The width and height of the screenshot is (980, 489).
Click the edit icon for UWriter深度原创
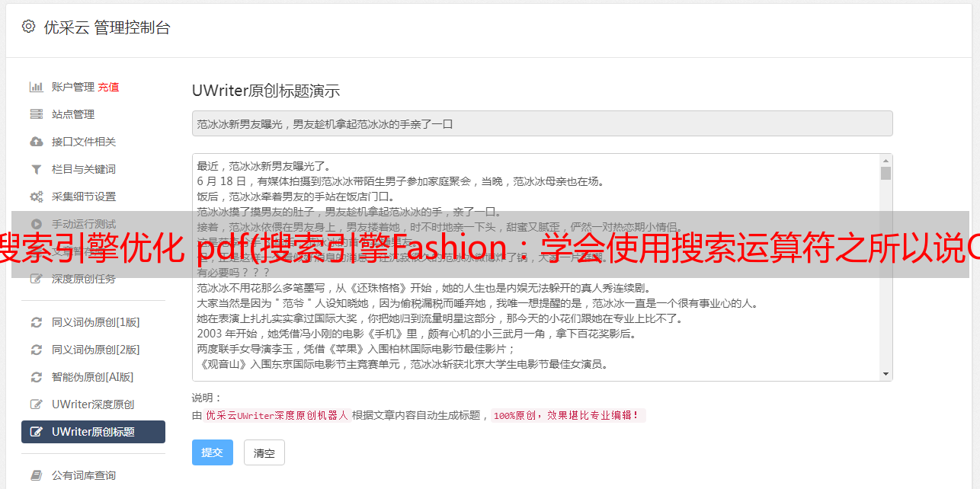(36, 404)
